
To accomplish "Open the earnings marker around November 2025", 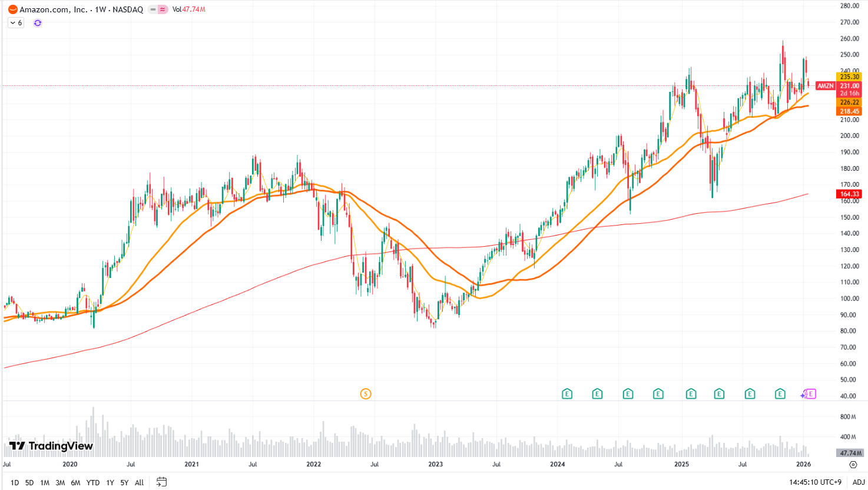I will pyautogui.click(x=780, y=394).
